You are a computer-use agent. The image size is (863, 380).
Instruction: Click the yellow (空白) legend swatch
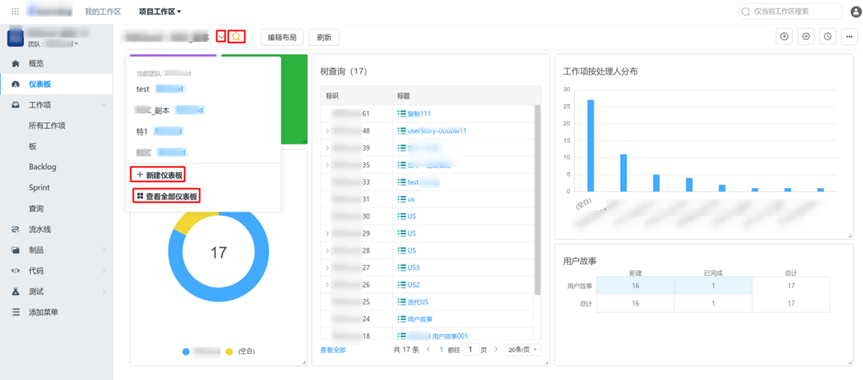[x=230, y=351]
